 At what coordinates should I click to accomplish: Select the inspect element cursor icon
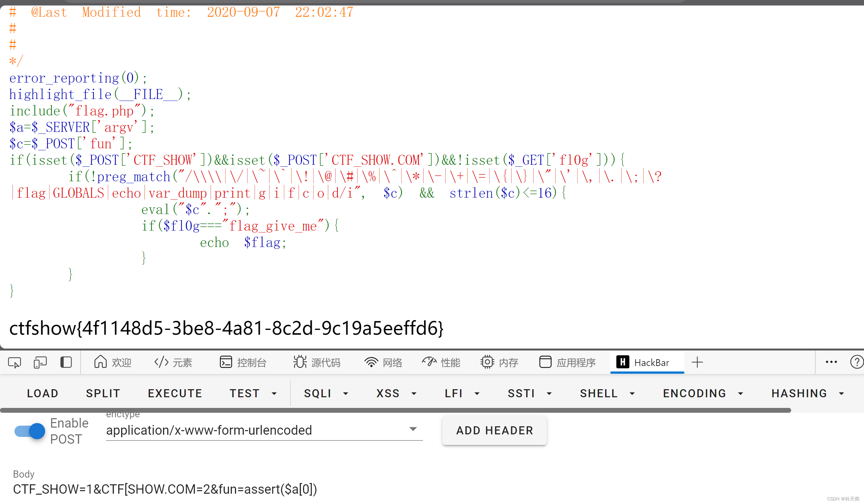click(x=14, y=362)
